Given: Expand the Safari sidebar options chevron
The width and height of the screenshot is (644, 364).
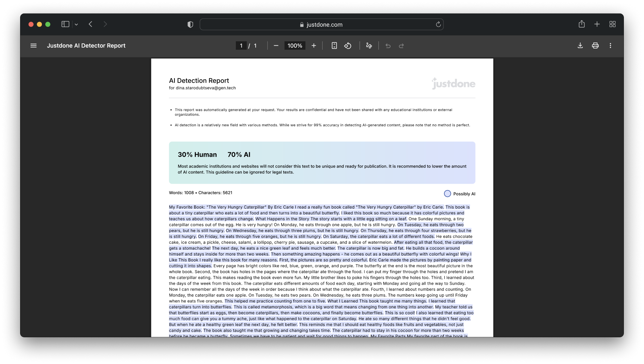Looking at the screenshot, I should tap(76, 24).
